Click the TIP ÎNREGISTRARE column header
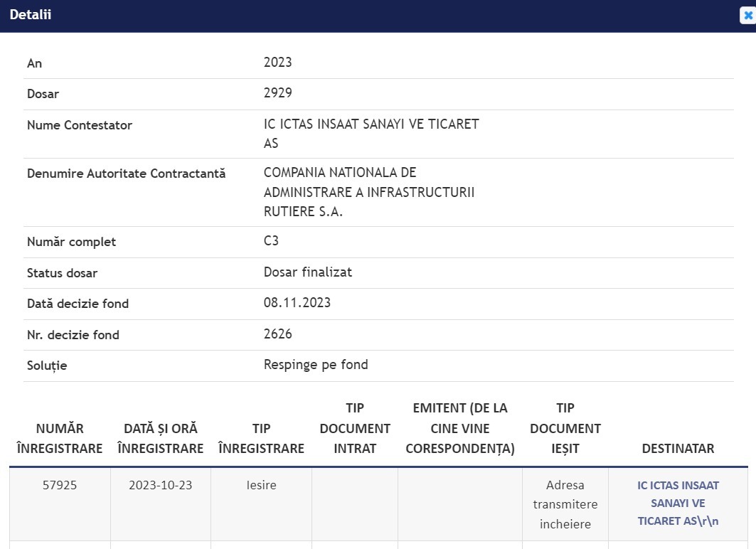Image resolution: width=756 pixels, height=549 pixels. (261, 438)
